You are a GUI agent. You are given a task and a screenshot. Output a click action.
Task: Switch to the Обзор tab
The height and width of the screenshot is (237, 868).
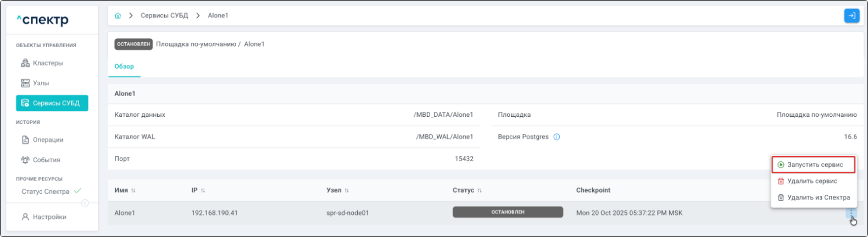point(124,66)
